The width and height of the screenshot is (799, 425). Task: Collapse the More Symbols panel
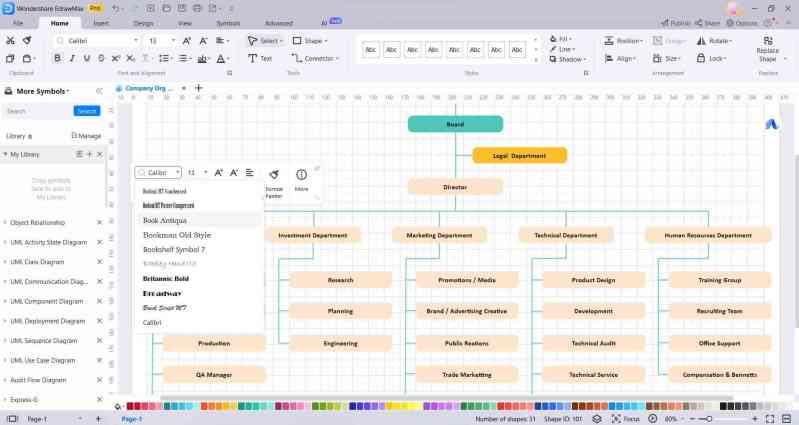click(99, 91)
